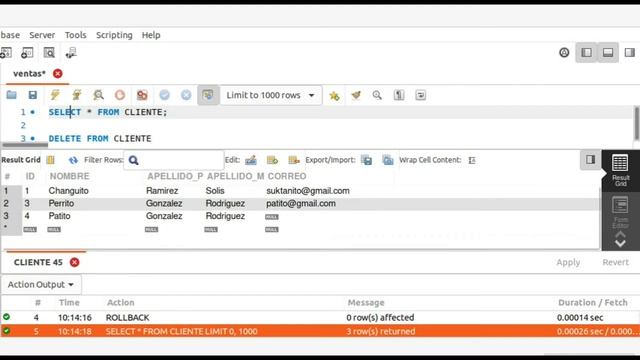Open the Help menu
The width and height of the screenshot is (640, 360).
151,35
